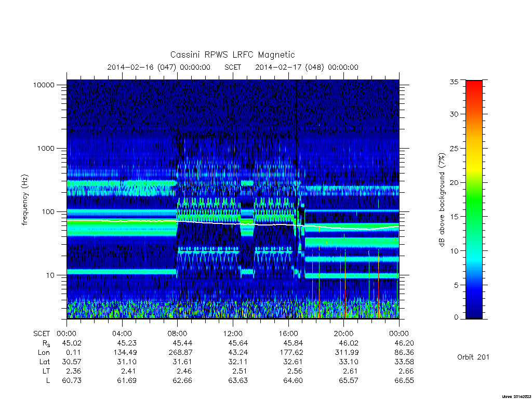Click the Rs value '45.02'
The height and width of the screenshot is (399, 532).
(x=72, y=343)
